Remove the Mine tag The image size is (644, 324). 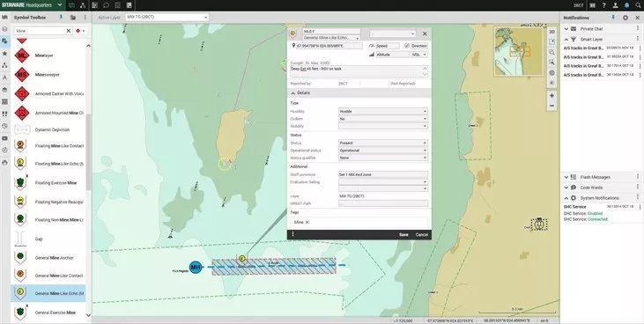point(307,222)
